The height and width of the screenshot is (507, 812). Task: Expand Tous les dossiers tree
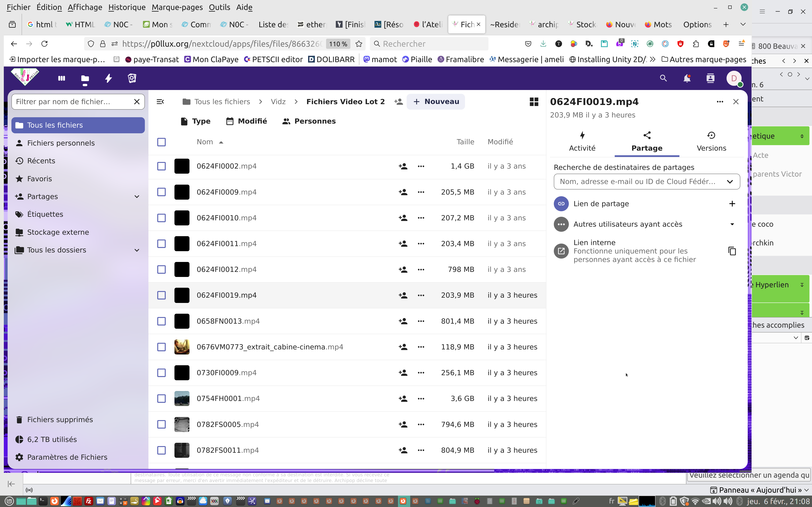(x=137, y=250)
